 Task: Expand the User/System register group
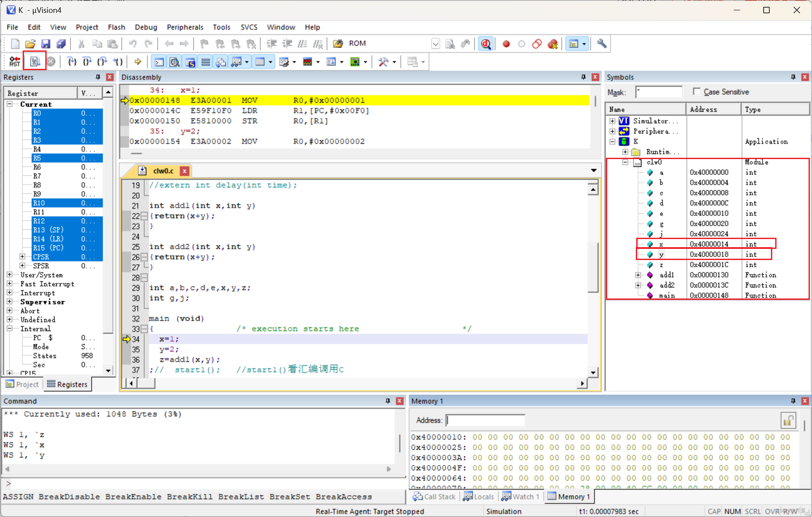(x=10, y=275)
